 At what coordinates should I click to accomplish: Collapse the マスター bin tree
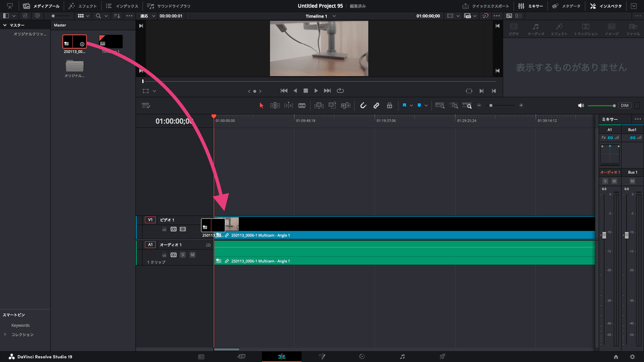(5, 25)
